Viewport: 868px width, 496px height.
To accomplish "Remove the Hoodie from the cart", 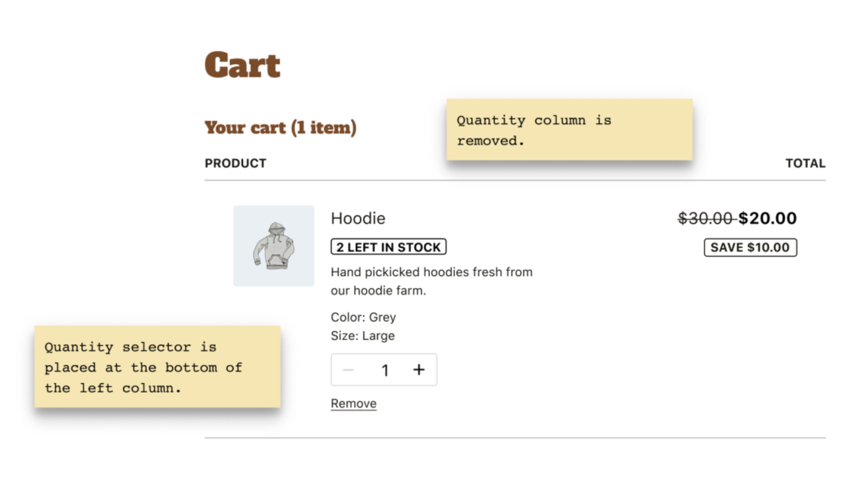I will [354, 403].
